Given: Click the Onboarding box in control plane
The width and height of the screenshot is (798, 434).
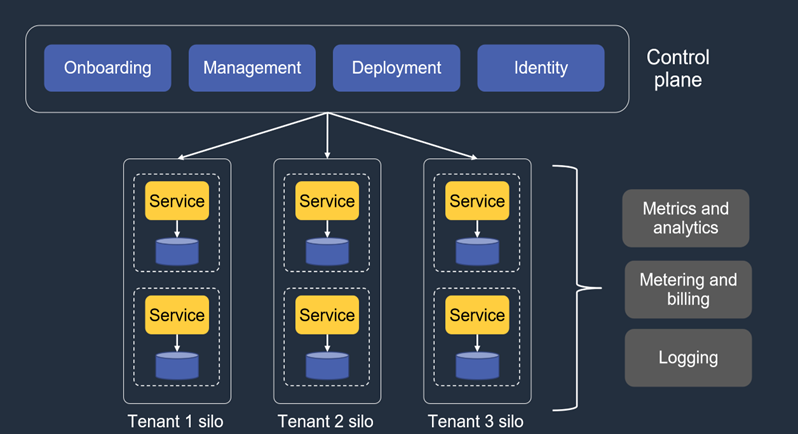Looking at the screenshot, I should click(x=108, y=68).
